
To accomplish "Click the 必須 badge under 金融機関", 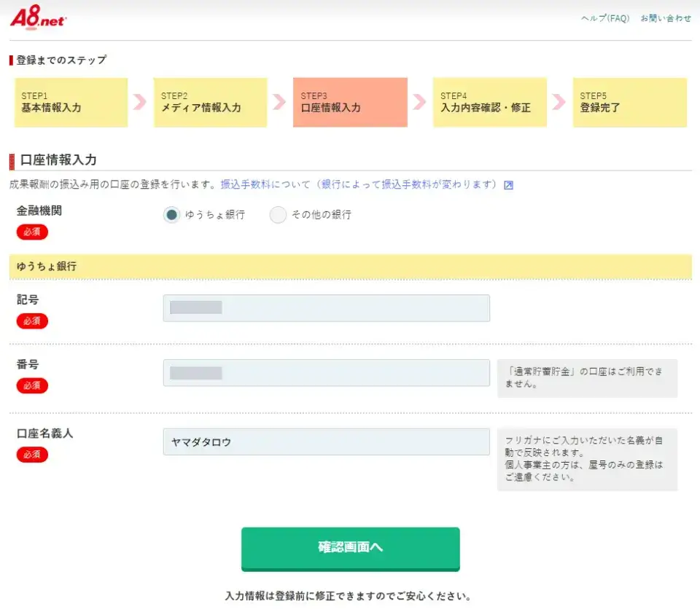I will [31, 232].
